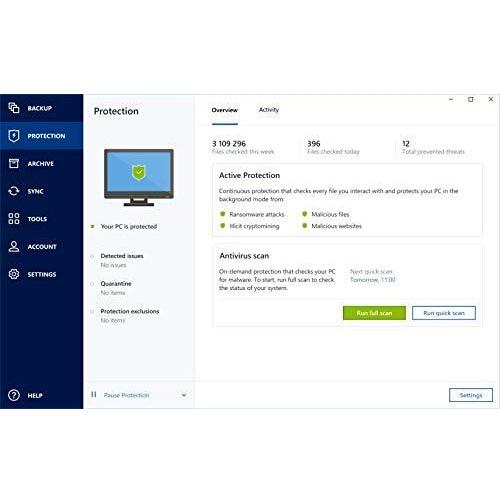Click the 'Illicit cryptomining' label
The image size is (500, 500).
pyautogui.click(x=254, y=226)
